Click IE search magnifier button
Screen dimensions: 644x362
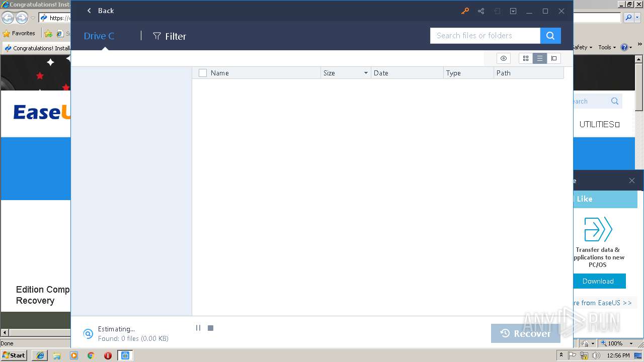point(628,18)
